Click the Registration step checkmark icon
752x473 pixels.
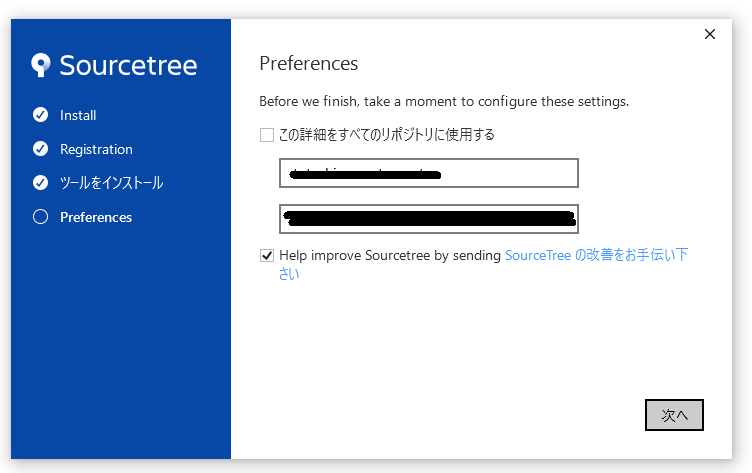point(41,149)
